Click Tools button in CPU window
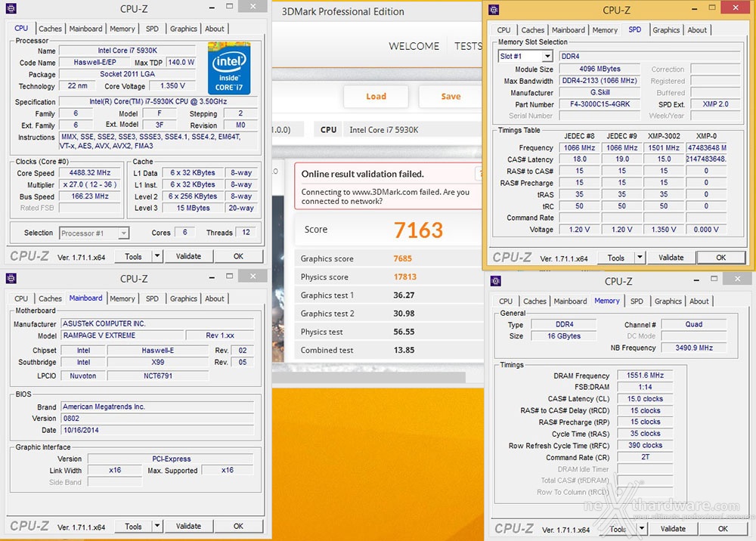 [134, 256]
